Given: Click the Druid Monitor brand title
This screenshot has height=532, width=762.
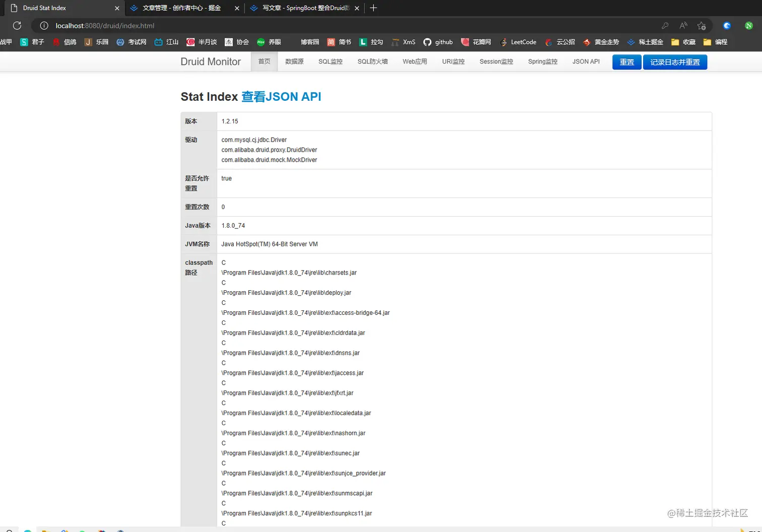Looking at the screenshot, I should [211, 61].
